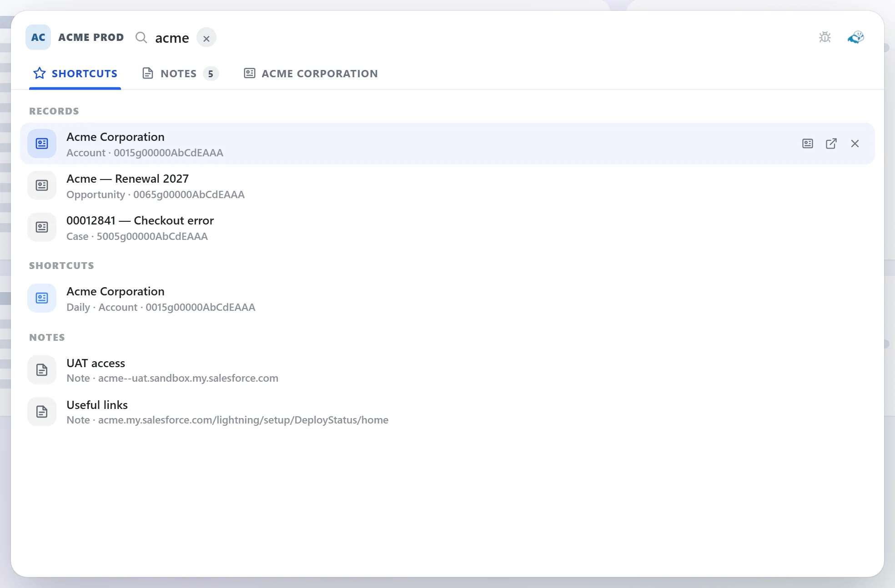The width and height of the screenshot is (895, 588).
Task: Switch to the Shortcuts tab
Action: pyautogui.click(x=75, y=74)
